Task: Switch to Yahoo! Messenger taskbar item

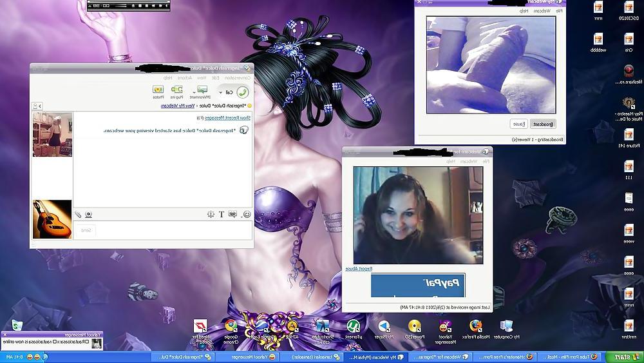Action: coord(248,357)
